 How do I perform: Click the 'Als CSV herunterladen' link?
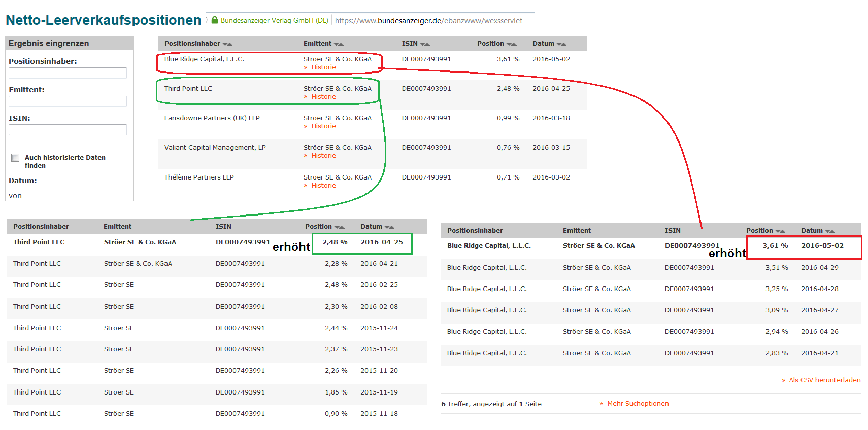824,380
